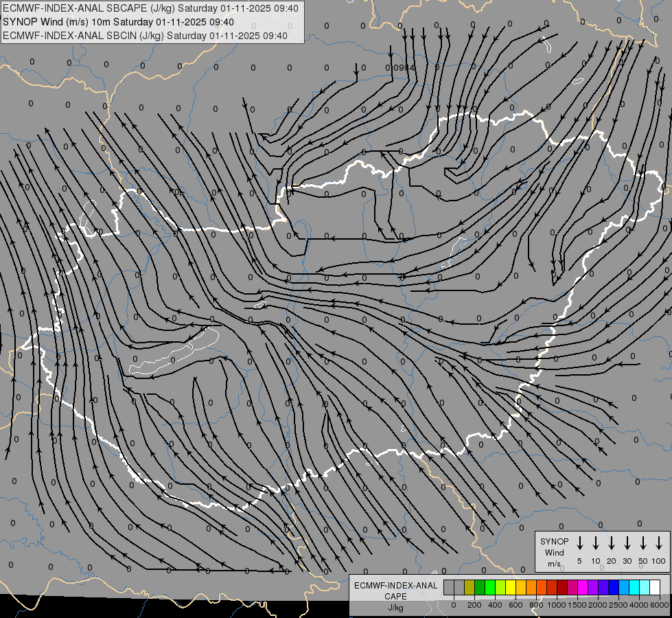672x618 pixels.
Task: Select the white CAPE swatch near 6000
Action: (x=656, y=587)
